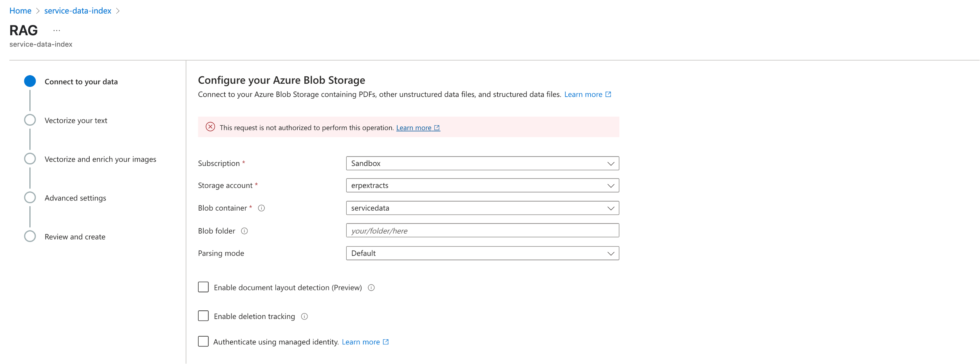Click the Advanced settings step circle
The height and width of the screenshot is (364, 980).
pyautogui.click(x=30, y=198)
